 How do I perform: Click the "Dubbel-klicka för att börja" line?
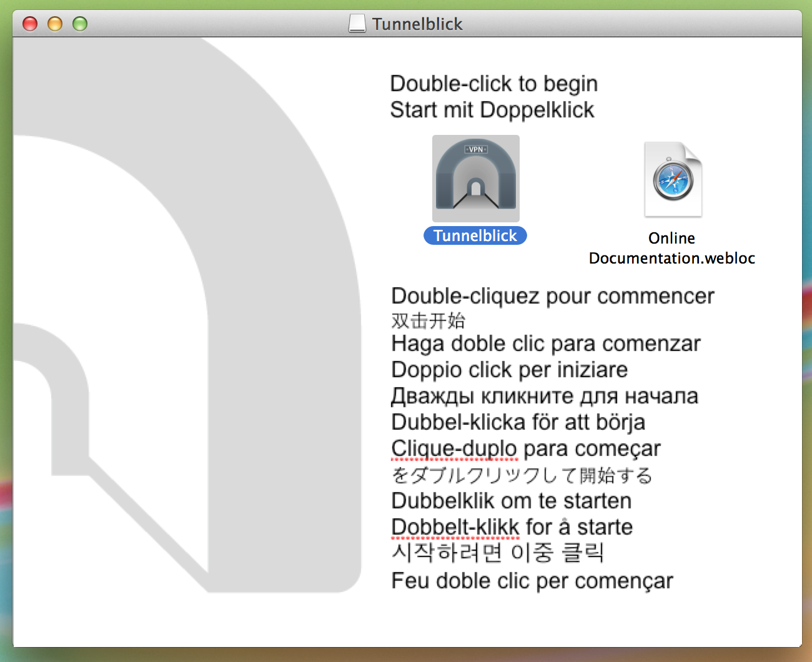[x=518, y=422]
